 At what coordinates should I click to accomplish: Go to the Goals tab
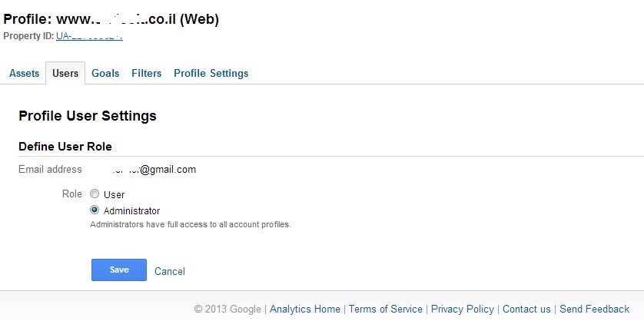coord(105,74)
